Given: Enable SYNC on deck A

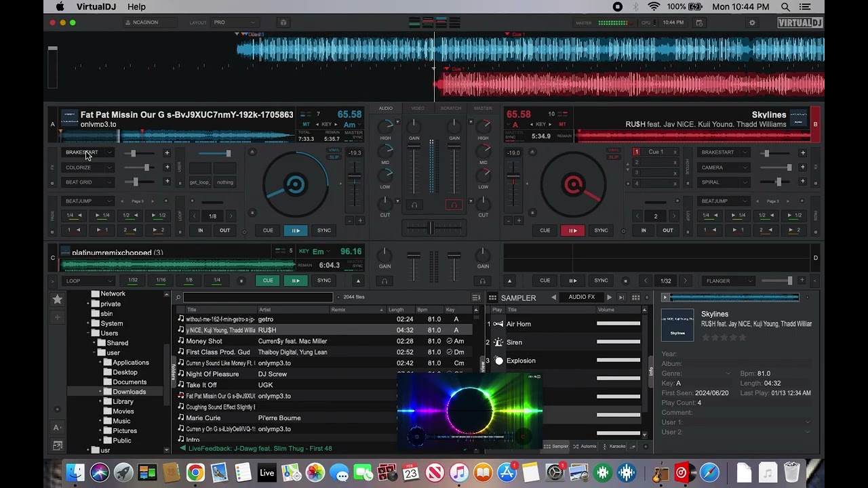Looking at the screenshot, I should (x=324, y=230).
